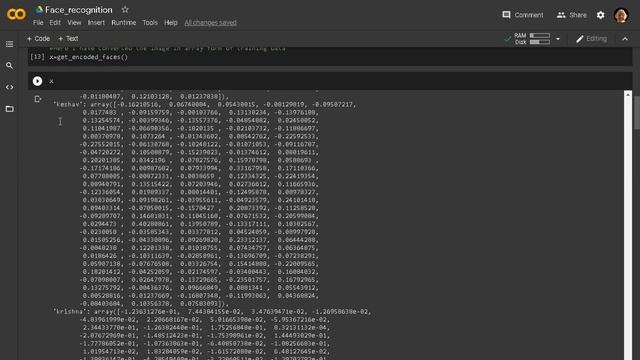
Task: Click the 'keshav' array key in output
Action: [68, 104]
